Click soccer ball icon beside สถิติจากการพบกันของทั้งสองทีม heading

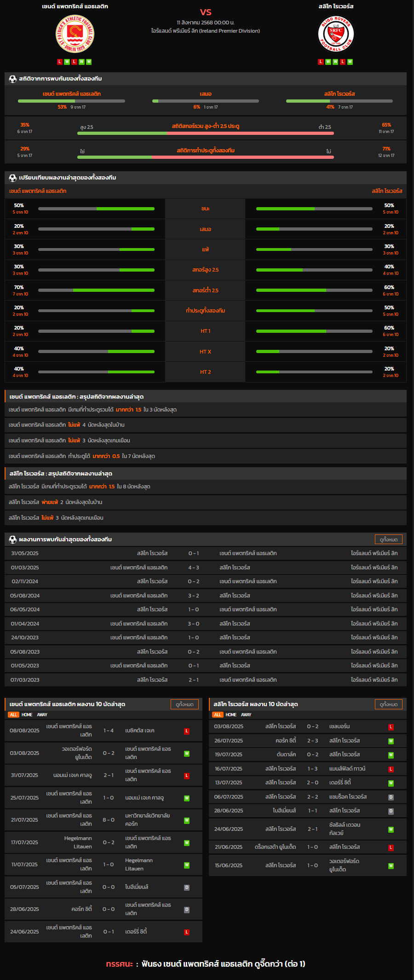tap(12, 79)
